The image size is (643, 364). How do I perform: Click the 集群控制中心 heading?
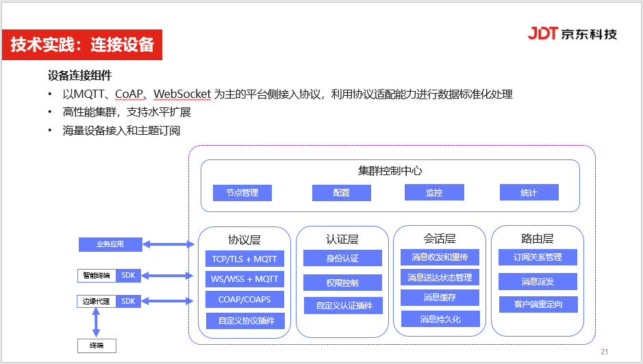(x=390, y=170)
